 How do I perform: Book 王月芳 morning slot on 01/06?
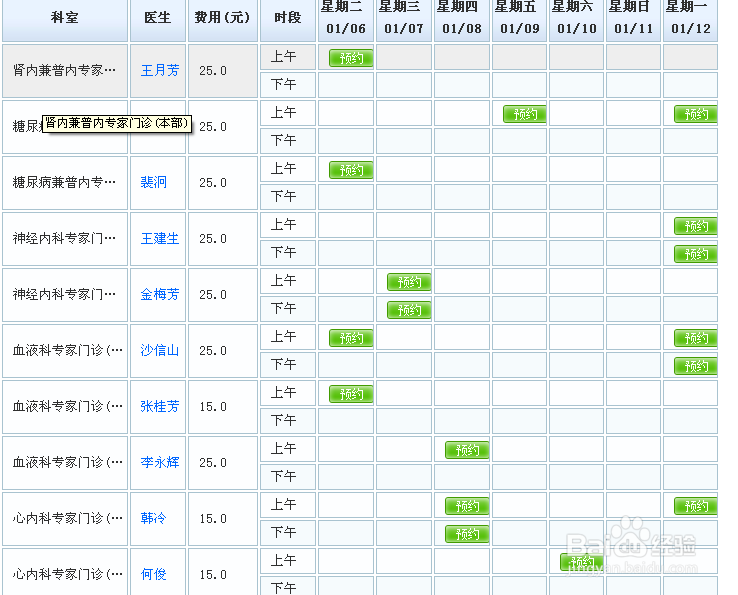(x=351, y=58)
